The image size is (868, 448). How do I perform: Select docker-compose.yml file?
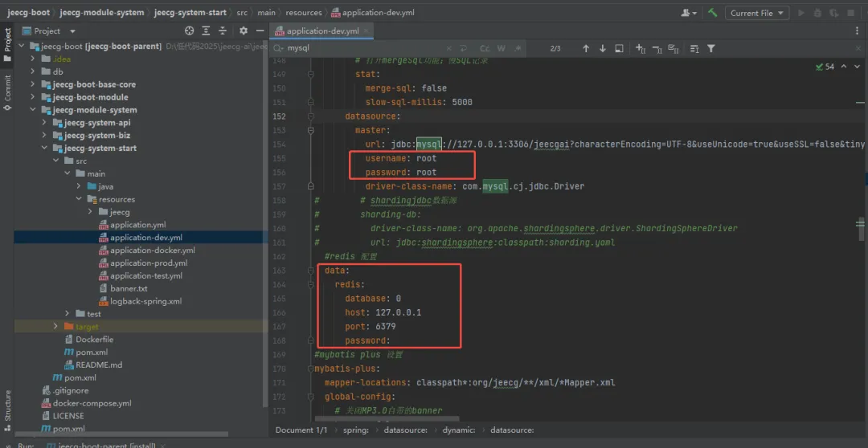(x=92, y=403)
